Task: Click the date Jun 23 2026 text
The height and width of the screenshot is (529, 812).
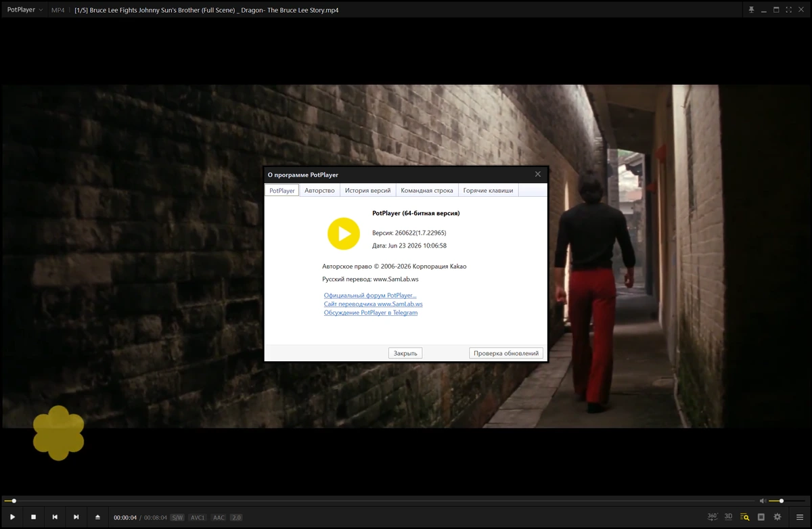Action: click(409, 246)
